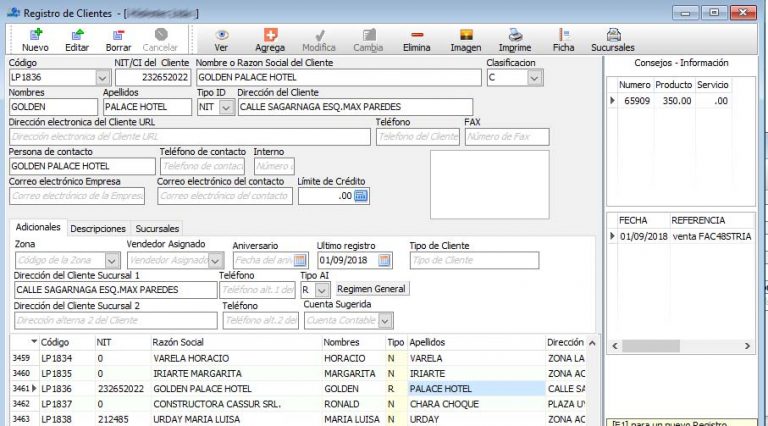
Task: Switch to the Adicionales tab
Action: click(x=38, y=227)
